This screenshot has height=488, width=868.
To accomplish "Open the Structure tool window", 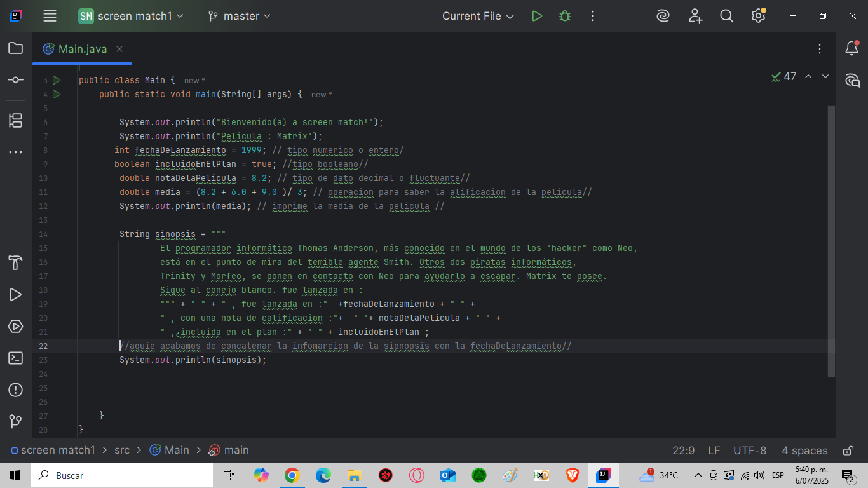I will 16,120.
